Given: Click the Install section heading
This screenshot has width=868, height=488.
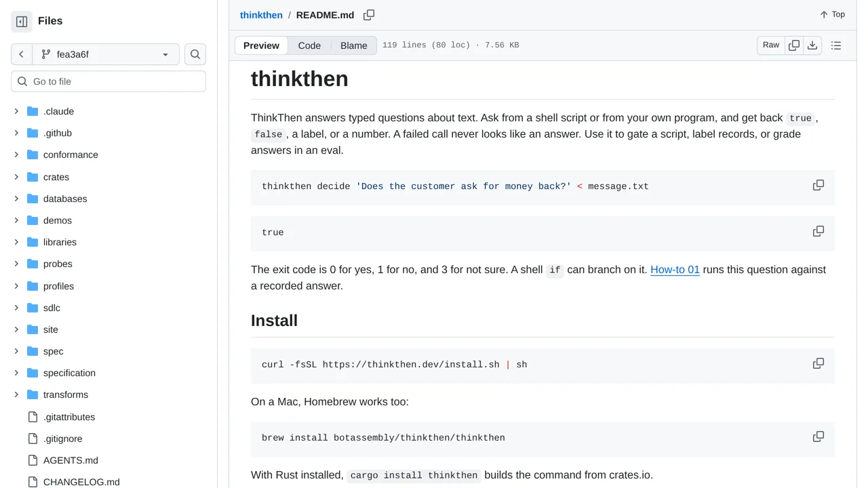Looking at the screenshot, I should click(274, 321).
